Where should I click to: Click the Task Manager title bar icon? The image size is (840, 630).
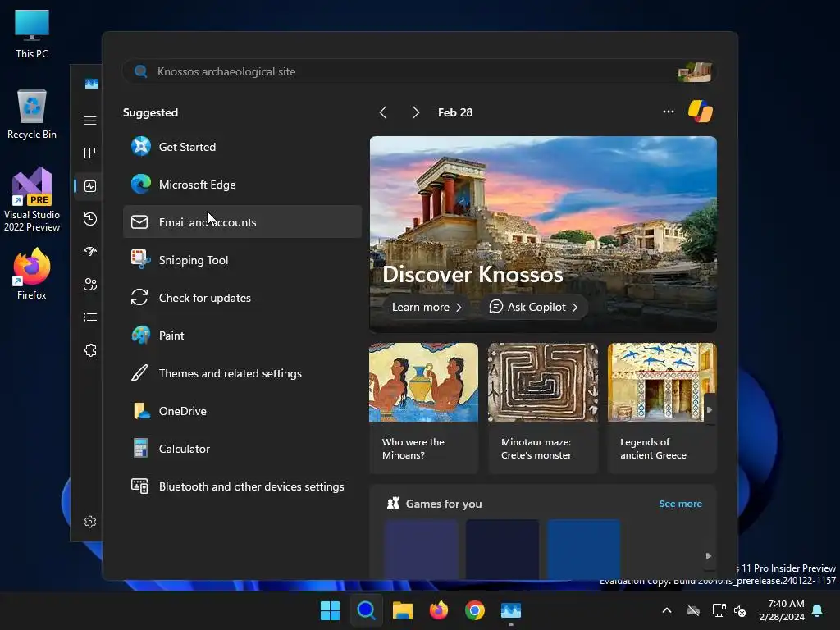coord(92,84)
